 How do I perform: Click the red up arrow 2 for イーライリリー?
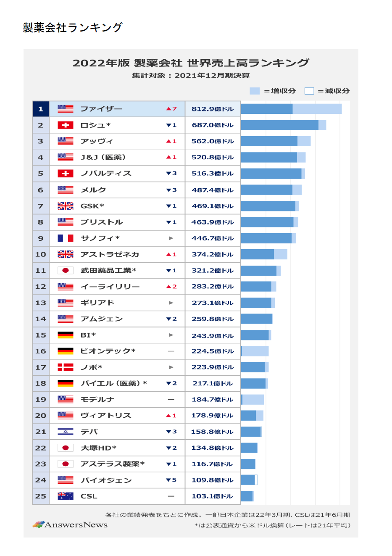[x=171, y=287]
